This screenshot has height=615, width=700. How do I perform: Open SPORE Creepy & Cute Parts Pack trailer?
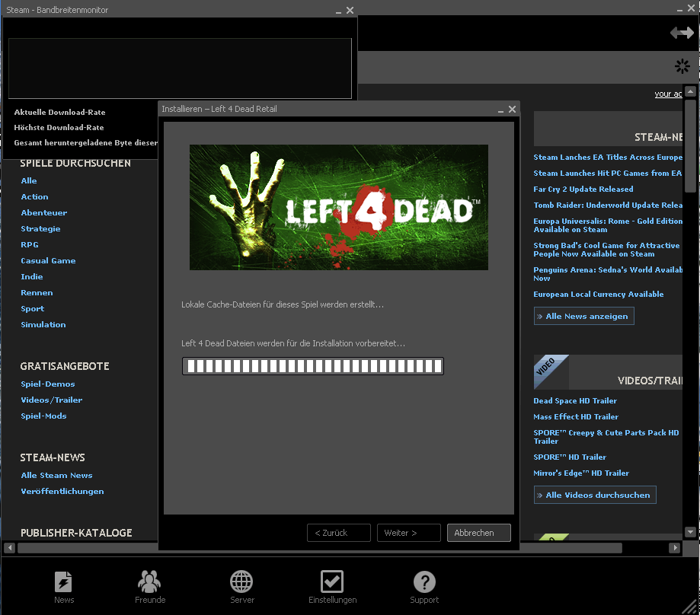click(x=606, y=437)
